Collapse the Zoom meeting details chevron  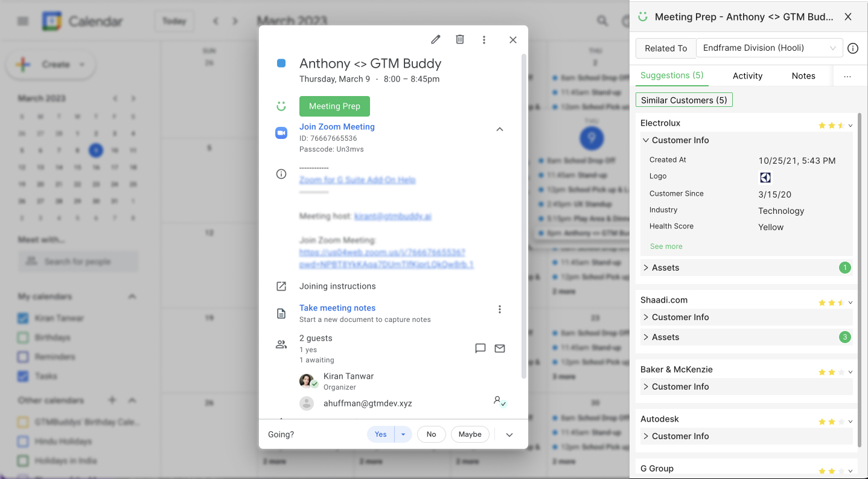pos(499,129)
